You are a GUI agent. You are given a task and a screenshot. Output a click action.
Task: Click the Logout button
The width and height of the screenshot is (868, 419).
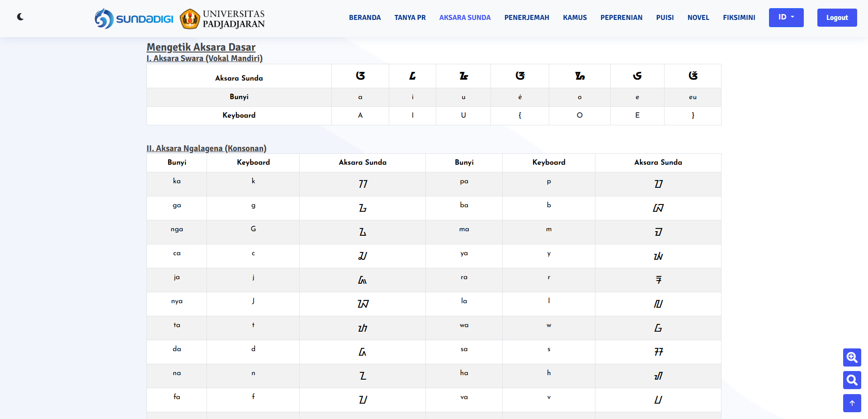pyautogui.click(x=837, y=18)
